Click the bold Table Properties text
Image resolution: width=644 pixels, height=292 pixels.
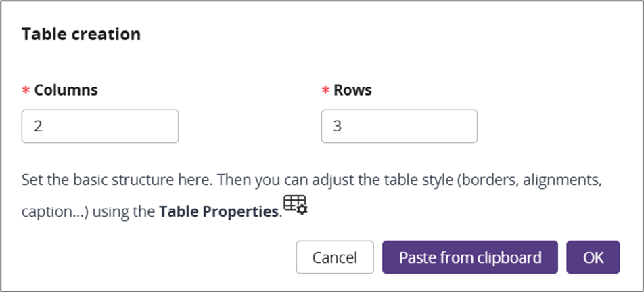[219, 212]
